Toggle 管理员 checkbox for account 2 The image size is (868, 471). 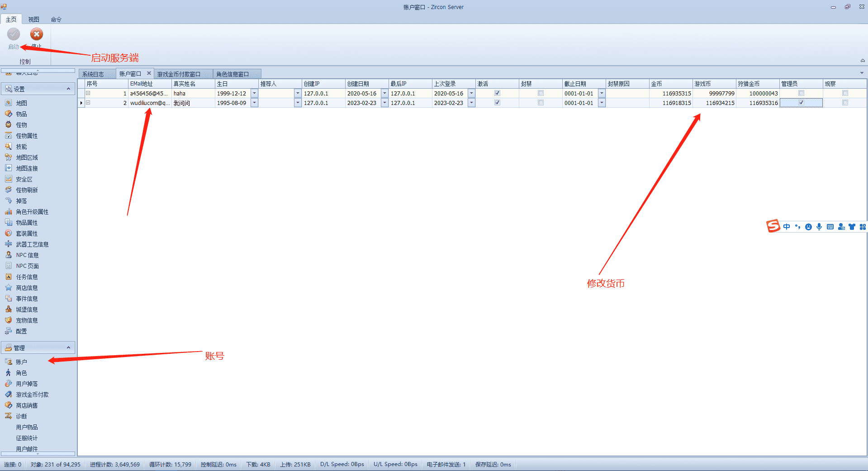tap(801, 103)
